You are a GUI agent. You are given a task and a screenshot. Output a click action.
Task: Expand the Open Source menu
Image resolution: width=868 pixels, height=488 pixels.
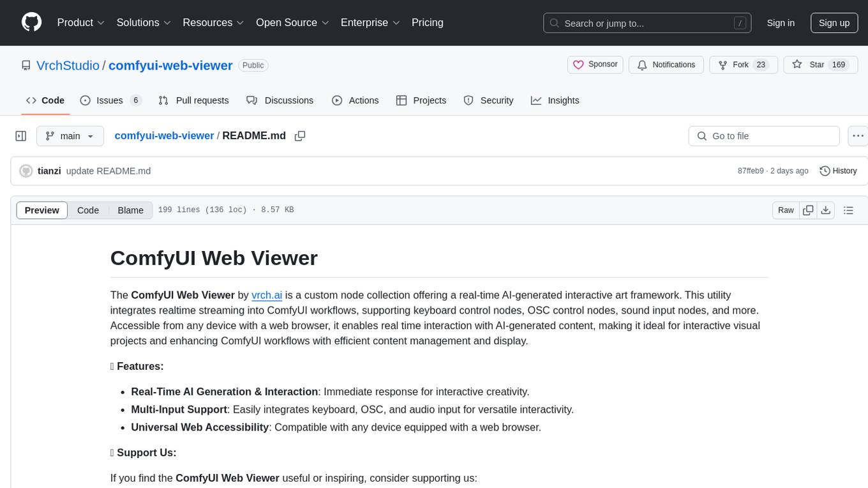click(x=292, y=22)
